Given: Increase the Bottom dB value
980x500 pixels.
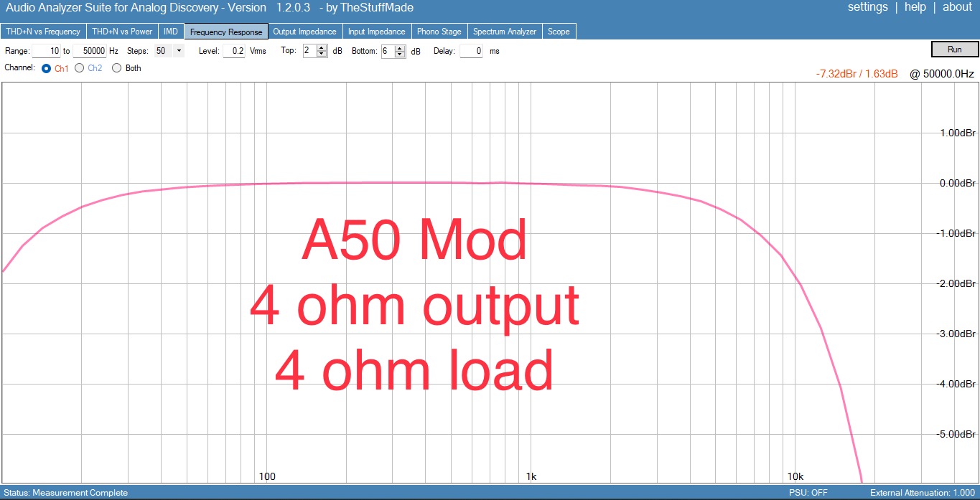Looking at the screenshot, I should click(400, 48).
